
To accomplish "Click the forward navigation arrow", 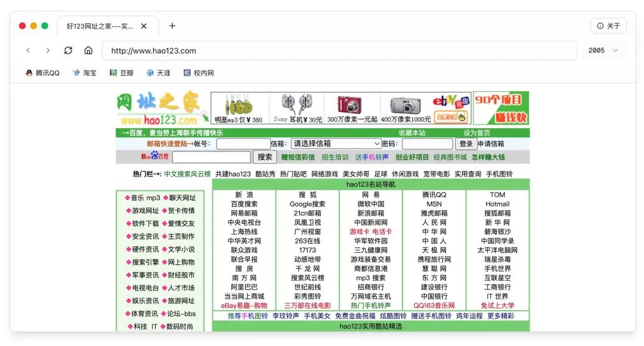I will 48,51.
